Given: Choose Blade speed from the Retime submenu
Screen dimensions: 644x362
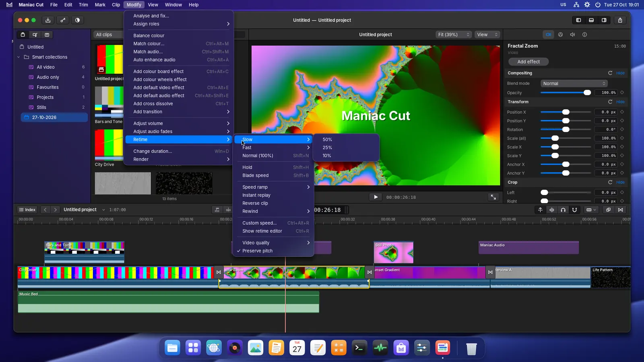Looking at the screenshot, I should click(273, 175).
